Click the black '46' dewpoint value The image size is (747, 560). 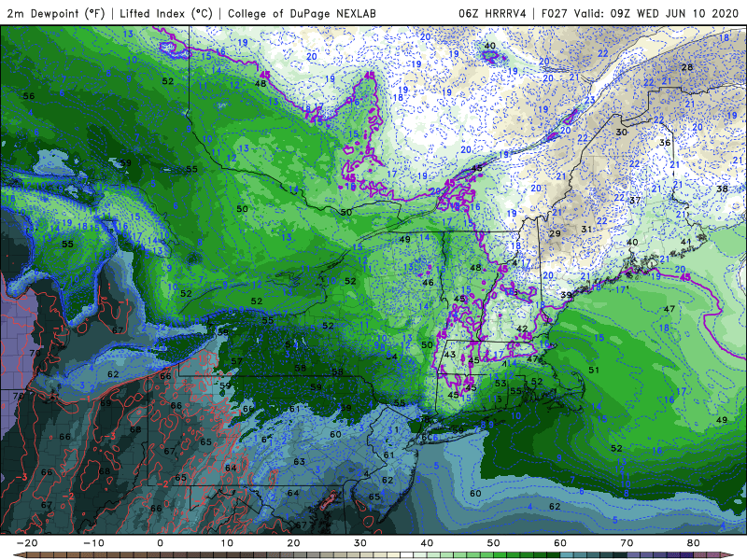(428, 283)
